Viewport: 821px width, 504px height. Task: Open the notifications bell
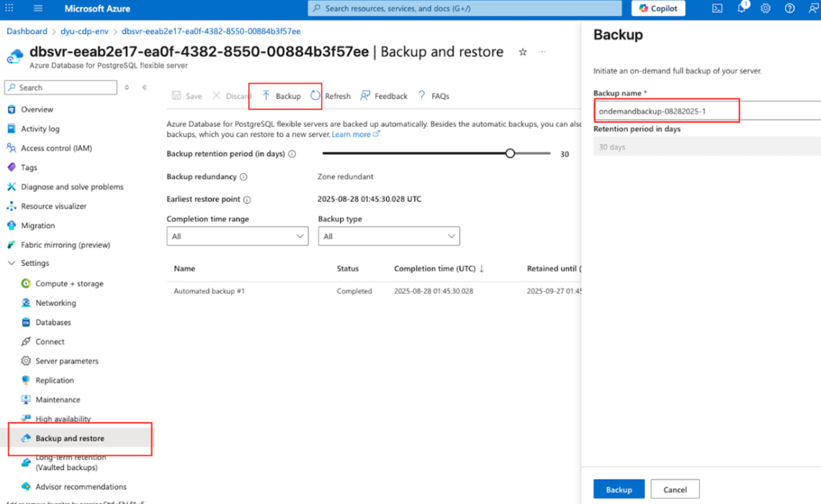coord(740,8)
